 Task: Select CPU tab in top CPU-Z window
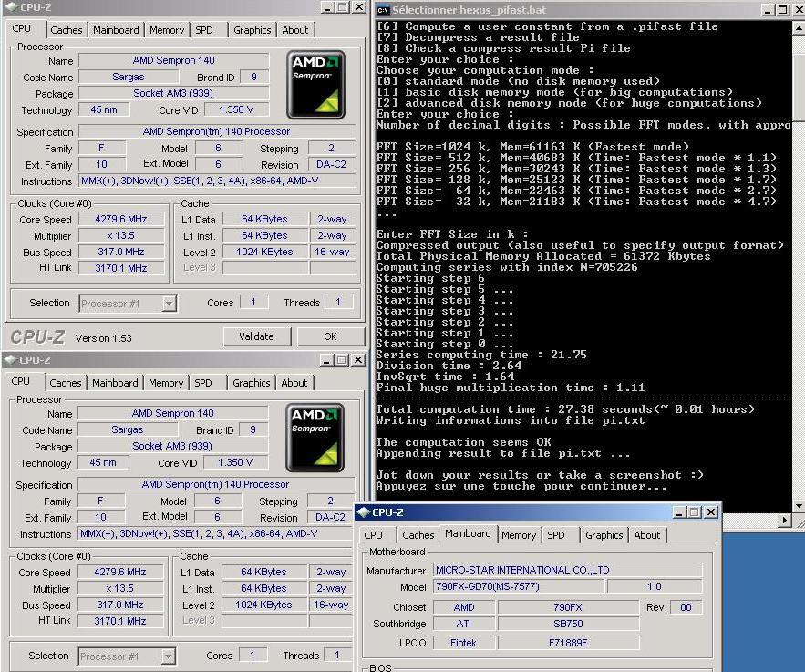coord(22,29)
